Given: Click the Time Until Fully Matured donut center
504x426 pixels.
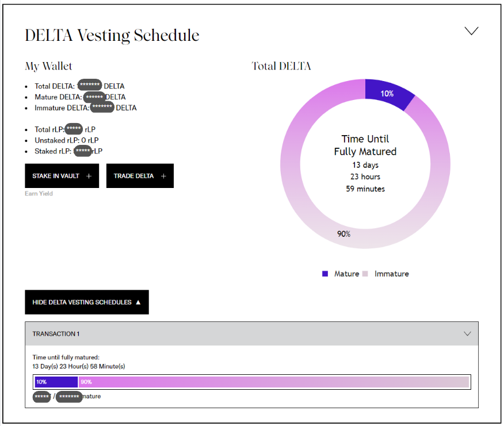Looking at the screenshot, I should pos(365,164).
